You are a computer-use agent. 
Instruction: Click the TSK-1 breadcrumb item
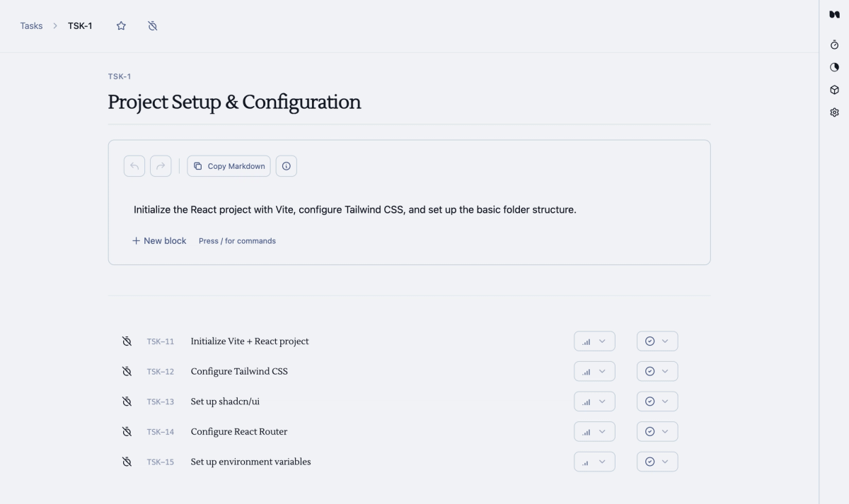tap(80, 26)
